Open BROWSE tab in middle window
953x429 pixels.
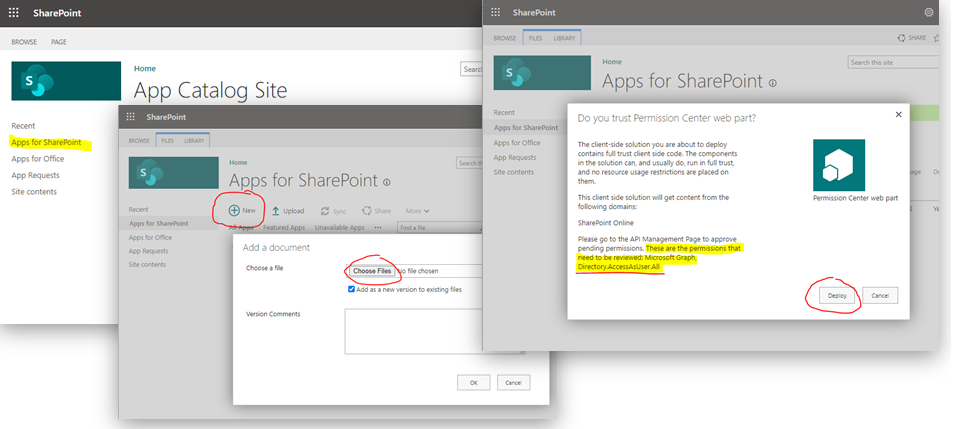pyautogui.click(x=139, y=140)
